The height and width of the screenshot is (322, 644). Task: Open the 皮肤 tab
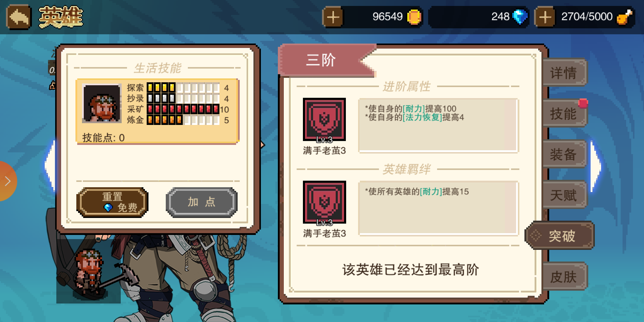(x=565, y=277)
